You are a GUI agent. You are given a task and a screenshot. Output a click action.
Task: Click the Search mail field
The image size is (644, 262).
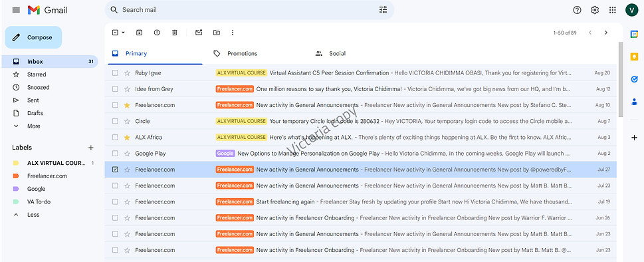click(x=249, y=10)
